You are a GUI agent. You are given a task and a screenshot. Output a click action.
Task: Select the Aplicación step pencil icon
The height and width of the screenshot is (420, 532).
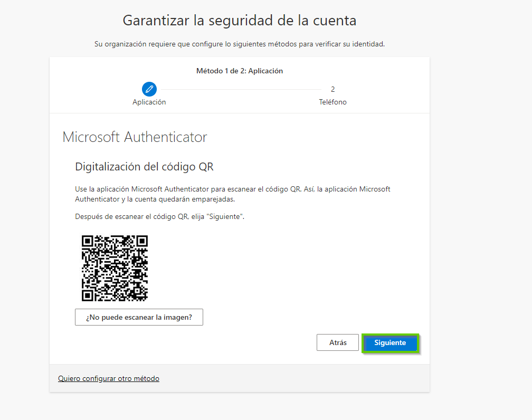149,89
